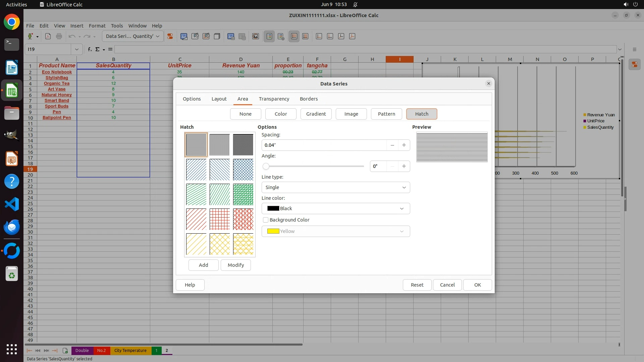Click the Modify hatch button
This screenshot has width=644, height=362.
(x=235, y=265)
